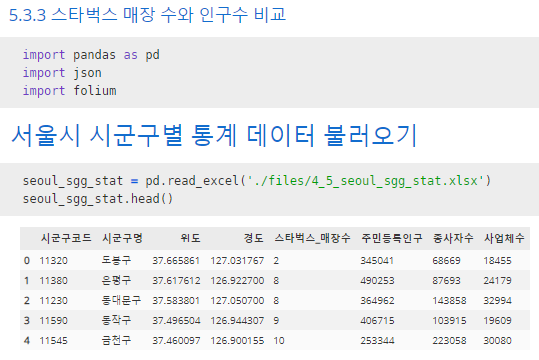Click cell '18455'
Screen dimensions: 539x360
(497, 261)
